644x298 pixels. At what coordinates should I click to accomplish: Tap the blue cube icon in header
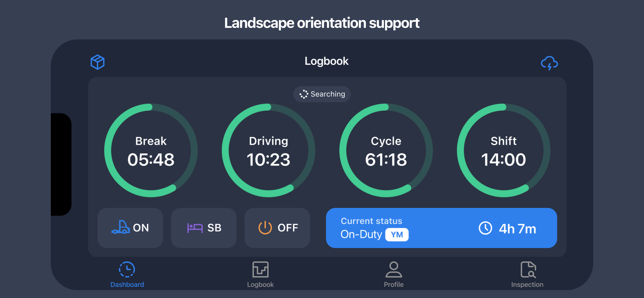pos(98,62)
